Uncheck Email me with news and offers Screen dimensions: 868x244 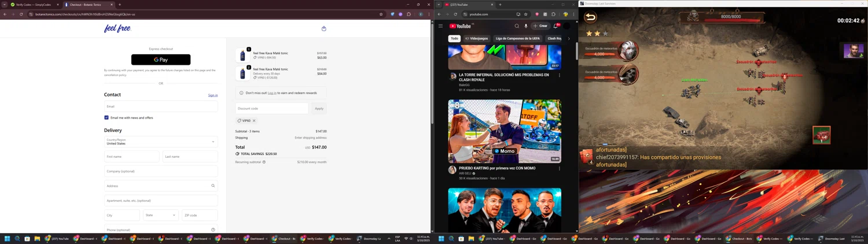(106, 117)
